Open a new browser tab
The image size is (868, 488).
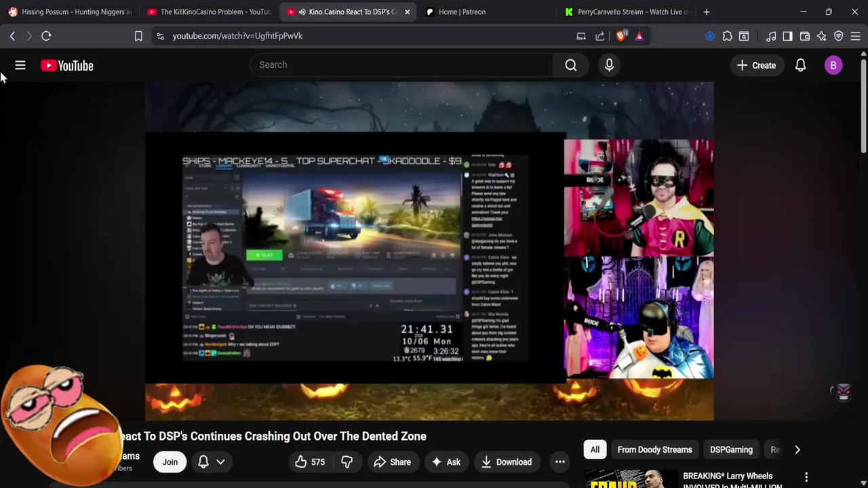[x=707, y=12]
